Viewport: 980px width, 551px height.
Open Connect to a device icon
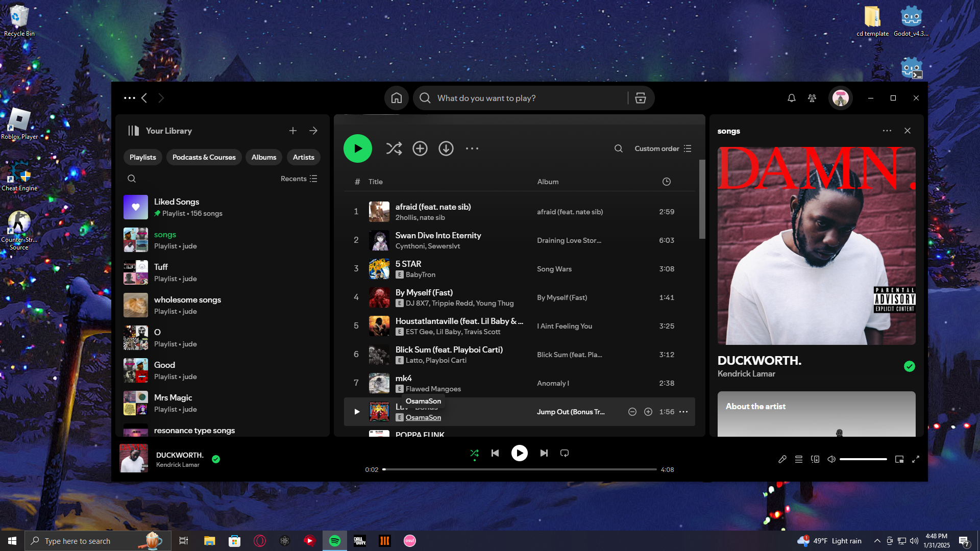coord(815,459)
